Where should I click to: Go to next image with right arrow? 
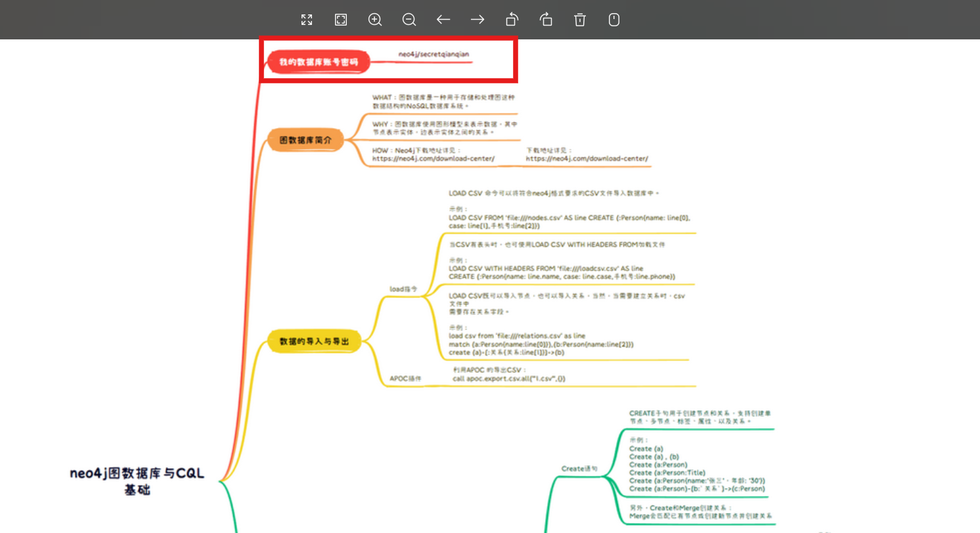[x=478, y=20]
